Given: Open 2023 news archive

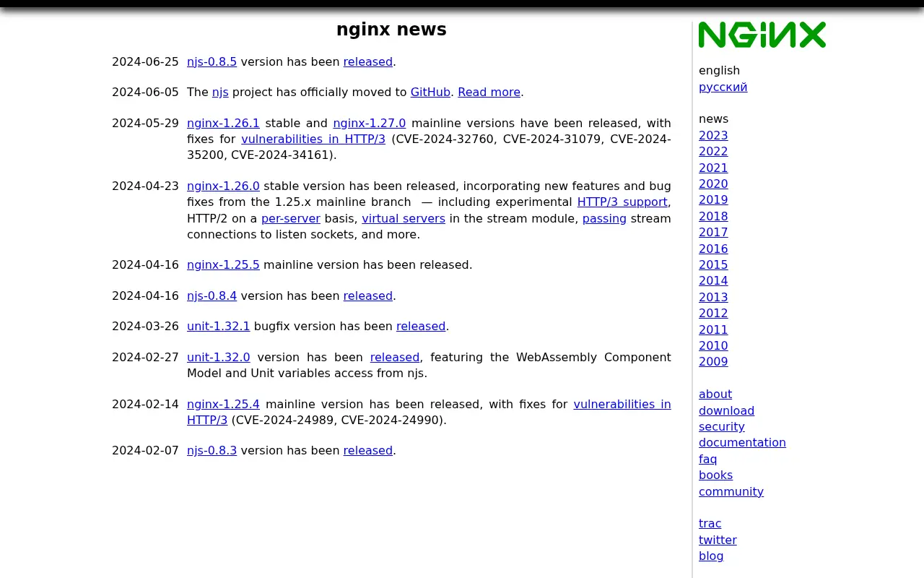Looking at the screenshot, I should click(713, 136).
